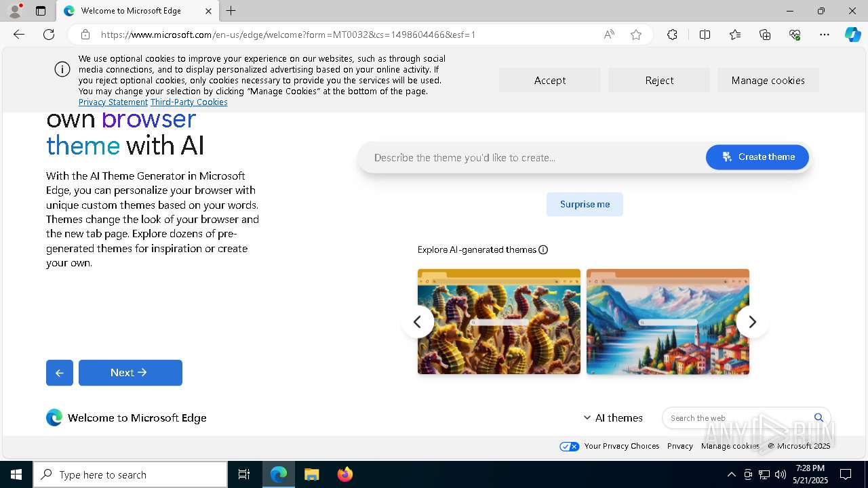Add this page to favorites star
Screen dimensions: 868x488
tap(636, 35)
